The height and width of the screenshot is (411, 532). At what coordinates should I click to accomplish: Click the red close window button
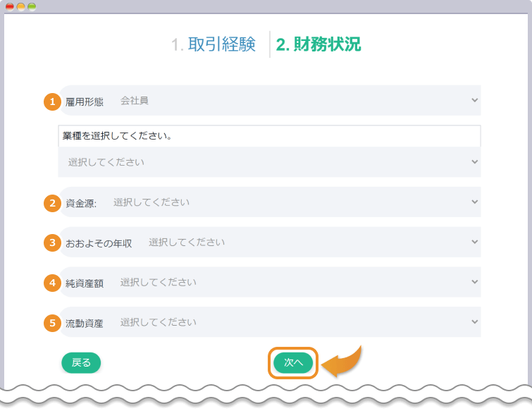click(x=10, y=7)
